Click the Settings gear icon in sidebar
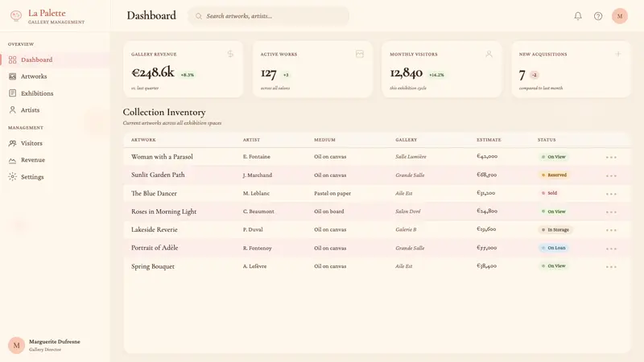 [x=13, y=177]
